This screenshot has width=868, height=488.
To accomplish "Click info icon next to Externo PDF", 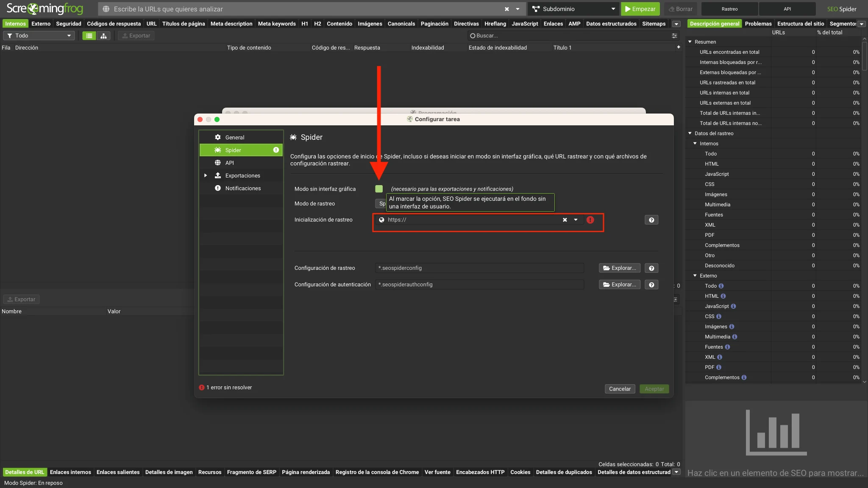I will [719, 367].
